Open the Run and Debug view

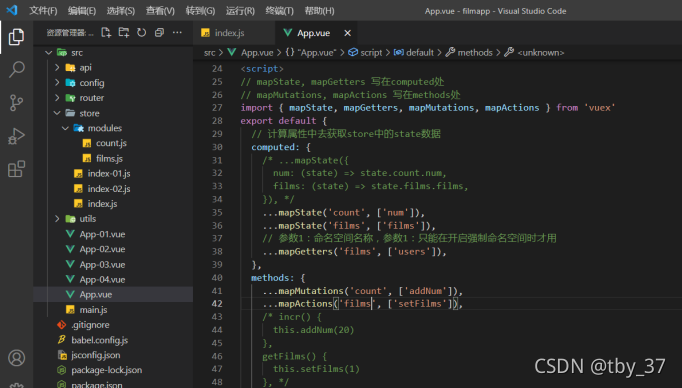tap(16, 136)
